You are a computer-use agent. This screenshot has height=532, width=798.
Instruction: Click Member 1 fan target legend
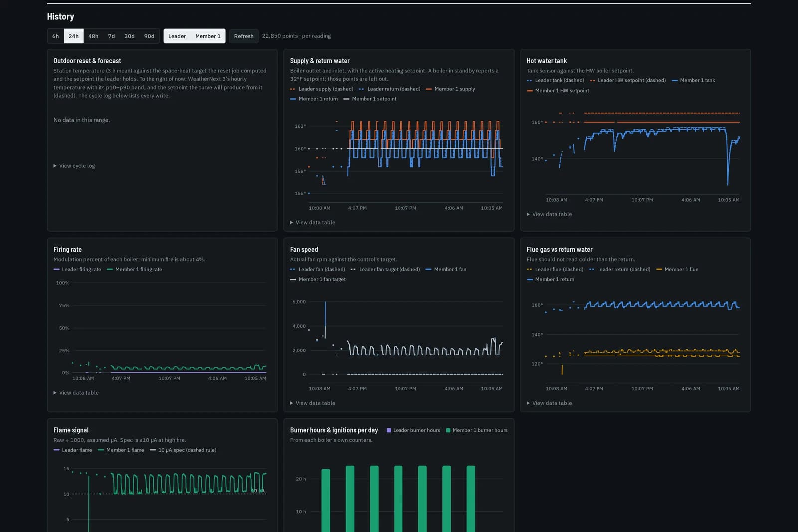pos(318,280)
